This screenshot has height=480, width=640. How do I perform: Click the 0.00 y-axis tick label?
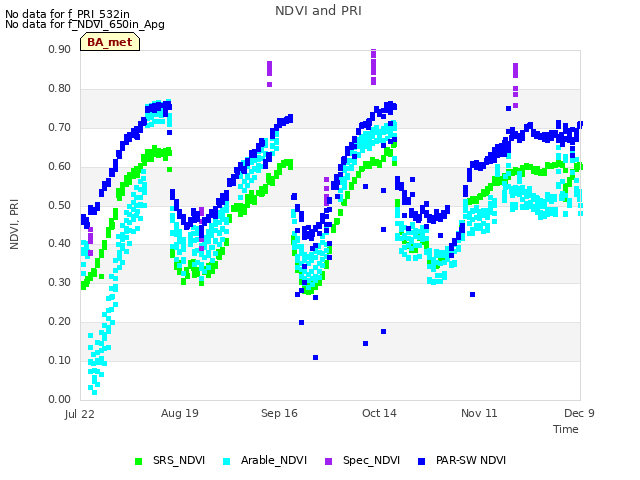[x=60, y=399]
